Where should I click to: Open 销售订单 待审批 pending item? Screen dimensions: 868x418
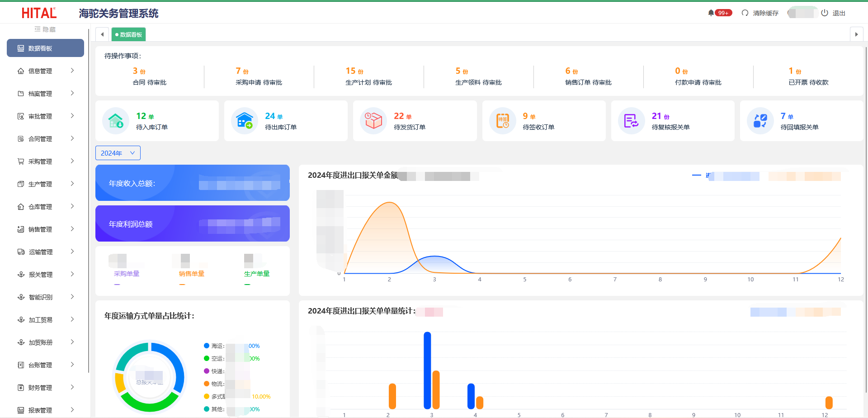pos(588,76)
